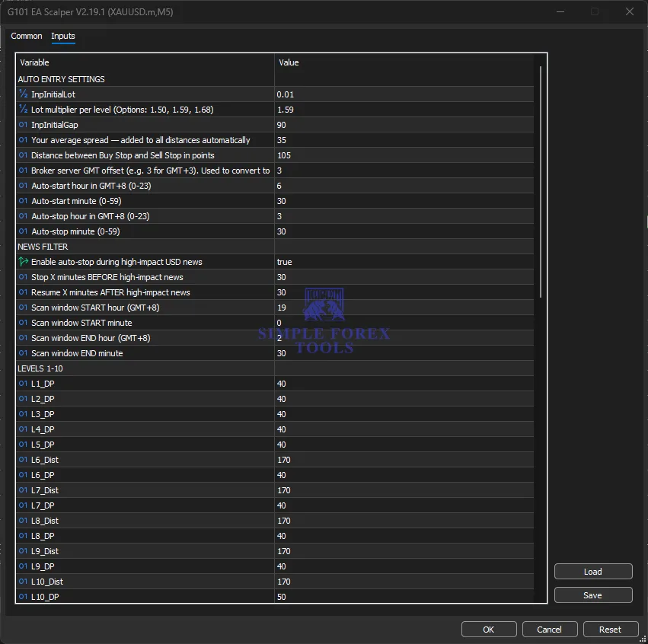Click the icon beside Your average spread row
Screen dimensions: 648x644
pyautogui.click(x=23, y=140)
